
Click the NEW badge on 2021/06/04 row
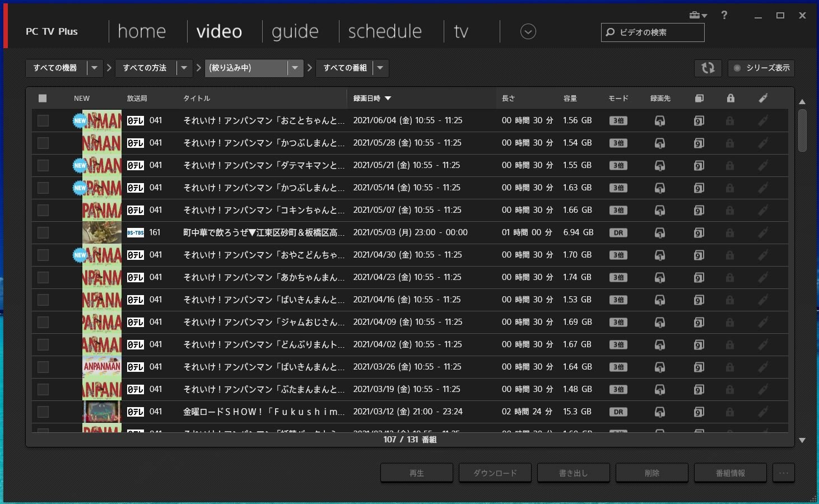coord(80,120)
